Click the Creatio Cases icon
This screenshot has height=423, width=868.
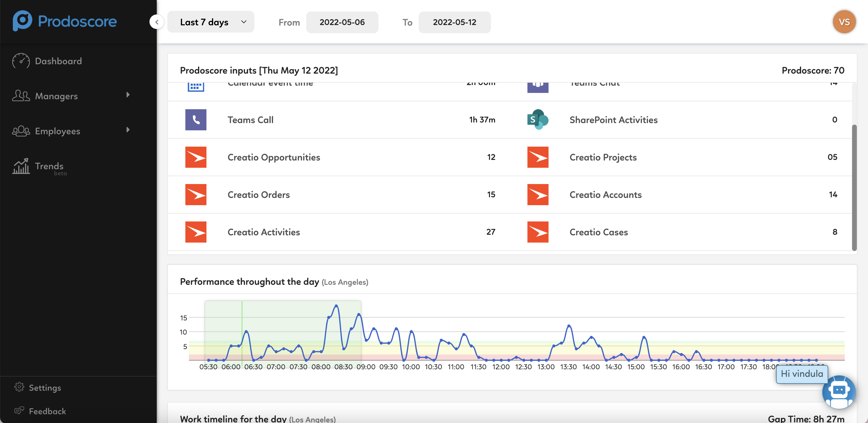pos(537,232)
